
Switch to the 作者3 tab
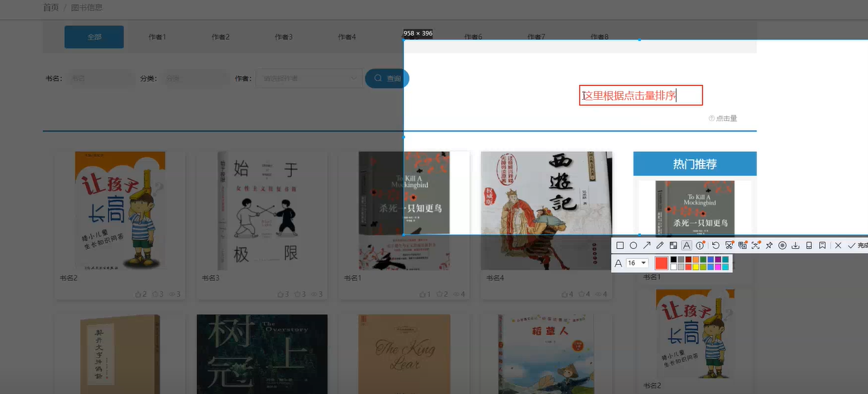click(284, 37)
